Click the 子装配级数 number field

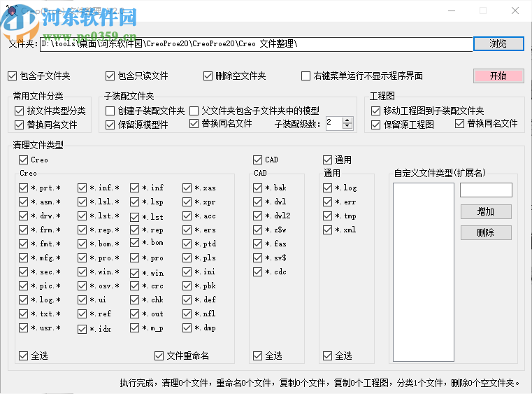[x=334, y=123]
